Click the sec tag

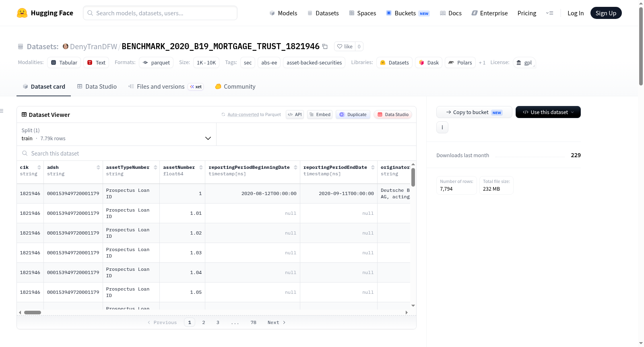pyautogui.click(x=248, y=62)
